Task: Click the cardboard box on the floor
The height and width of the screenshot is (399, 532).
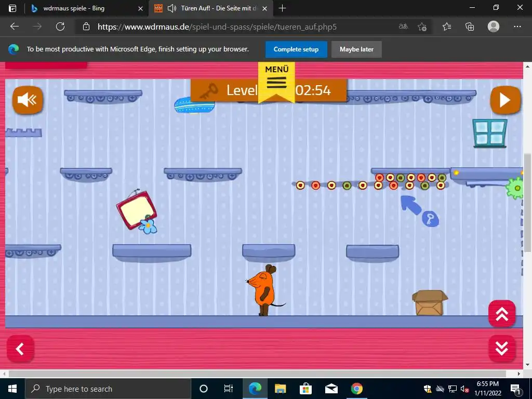Action: (x=430, y=303)
